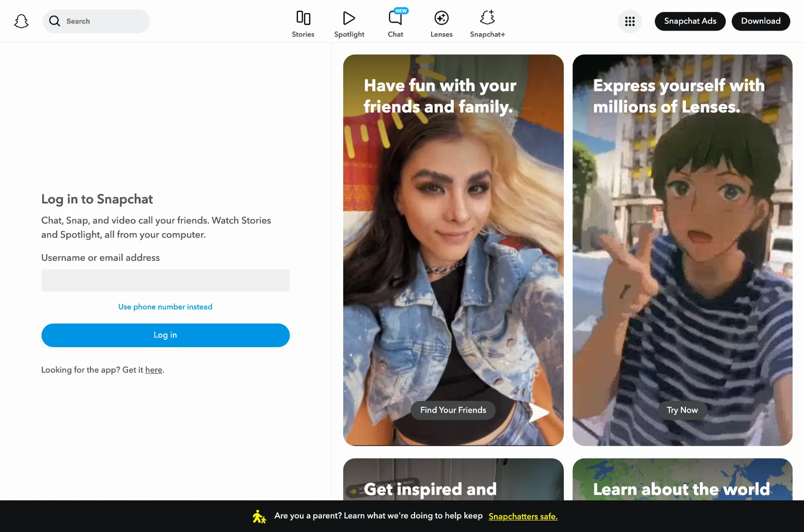Click the Snapchat Ads button
This screenshot has height=532, width=804.
click(x=690, y=21)
